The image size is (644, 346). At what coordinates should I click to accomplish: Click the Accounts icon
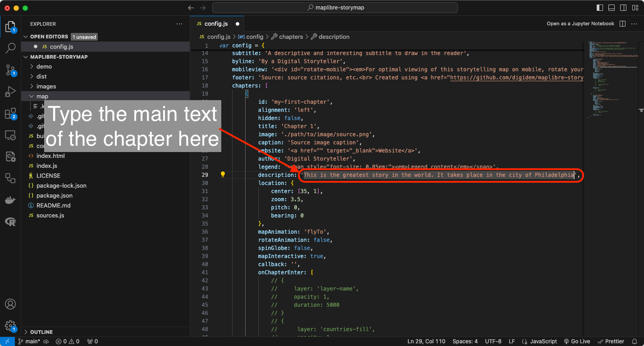point(10,304)
